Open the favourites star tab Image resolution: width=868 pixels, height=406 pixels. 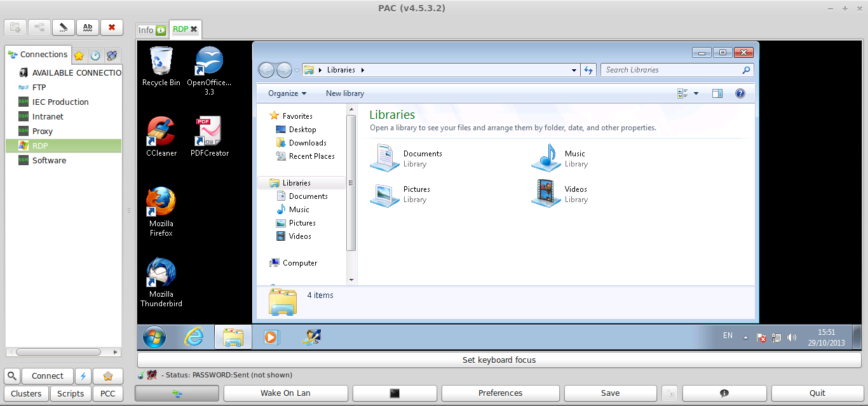click(x=79, y=55)
